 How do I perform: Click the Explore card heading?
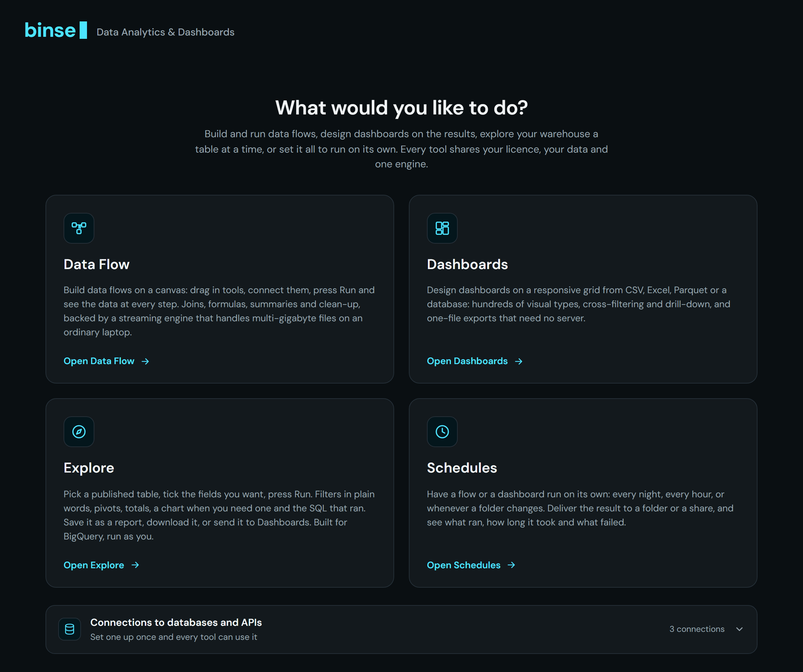coord(89,468)
